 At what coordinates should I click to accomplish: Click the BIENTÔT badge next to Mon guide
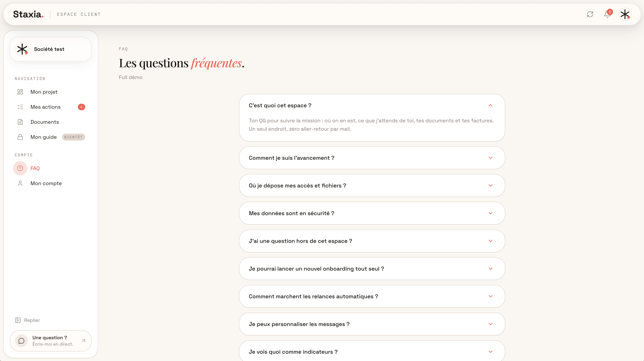coord(74,137)
